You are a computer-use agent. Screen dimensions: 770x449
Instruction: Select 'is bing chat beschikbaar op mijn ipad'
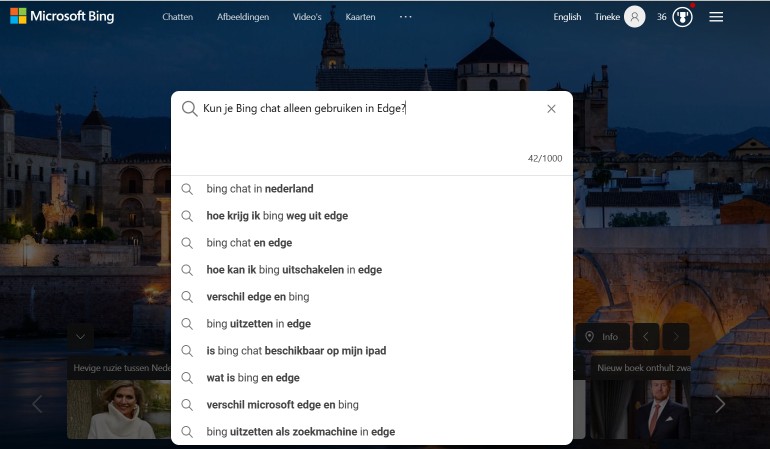click(372, 351)
